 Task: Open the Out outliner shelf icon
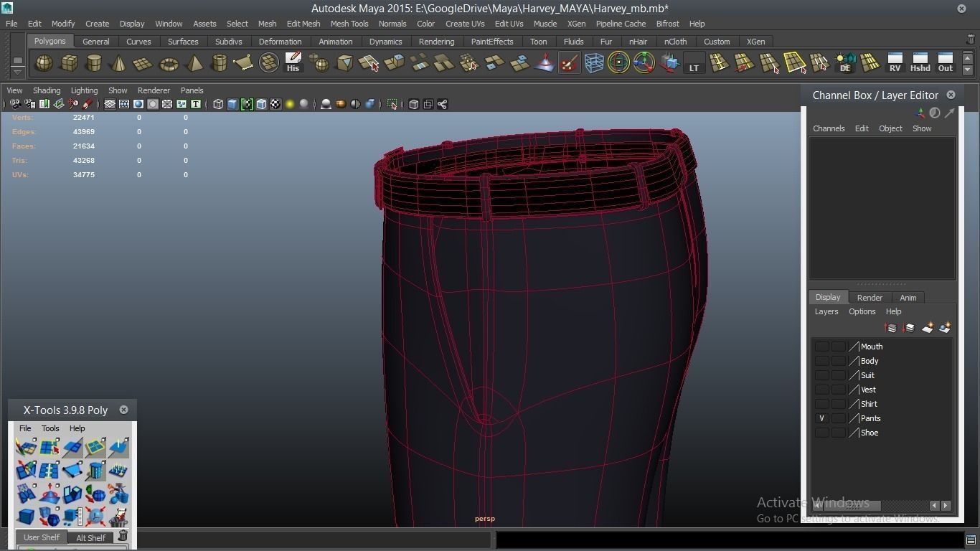click(x=946, y=63)
